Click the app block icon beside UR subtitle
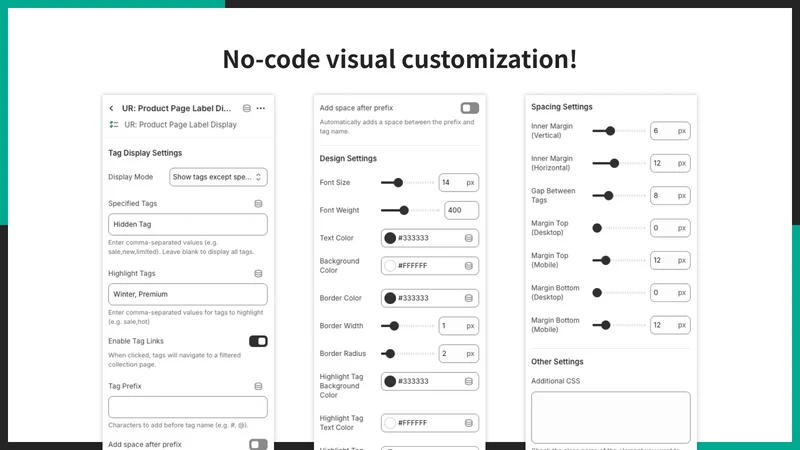800x450 pixels. point(114,124)
